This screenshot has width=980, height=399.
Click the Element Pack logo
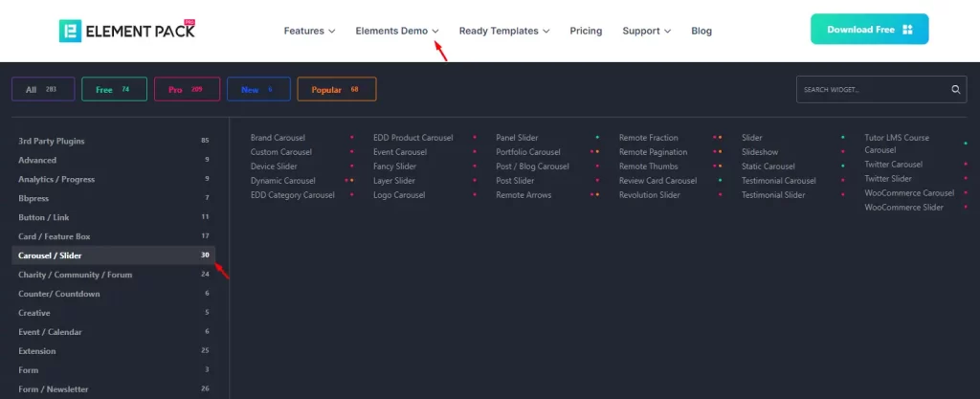127,30
